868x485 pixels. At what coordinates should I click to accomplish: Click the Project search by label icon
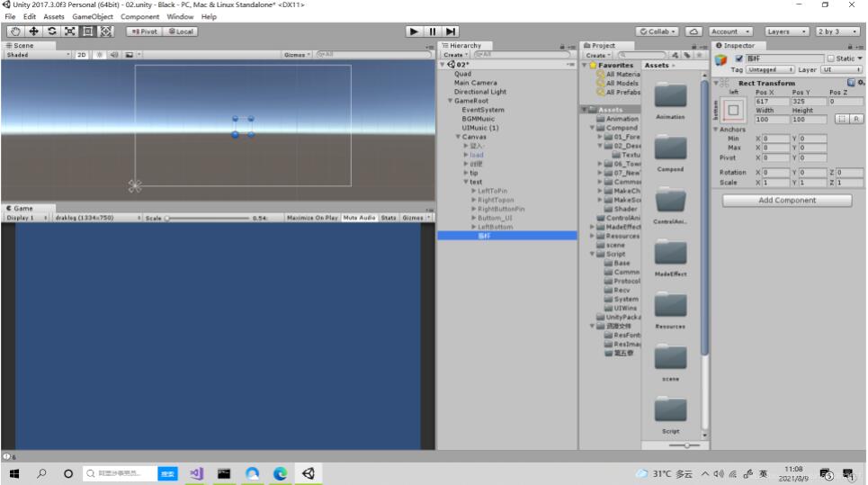coord(687,55)
